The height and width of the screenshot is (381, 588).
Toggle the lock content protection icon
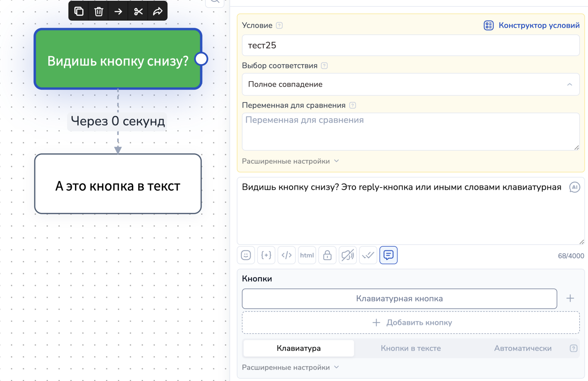tap(327, 255)
